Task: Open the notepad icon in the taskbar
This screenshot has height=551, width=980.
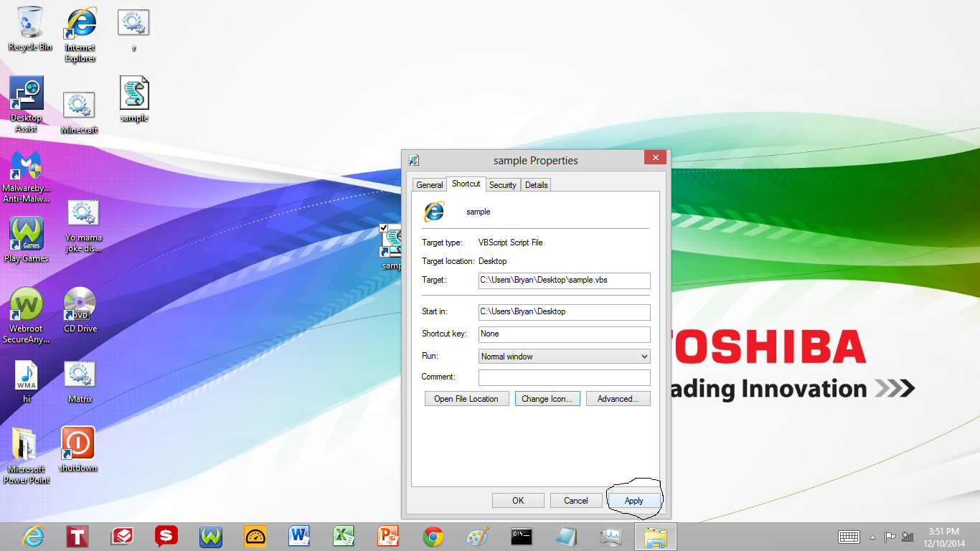Action: [x=566, y=536]
